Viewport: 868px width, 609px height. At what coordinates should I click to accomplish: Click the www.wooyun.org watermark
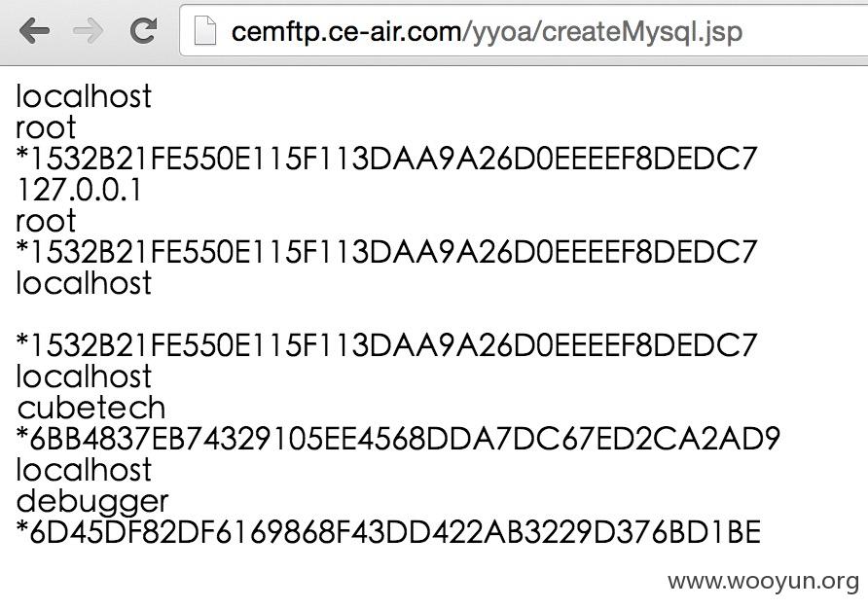(763, 582)
